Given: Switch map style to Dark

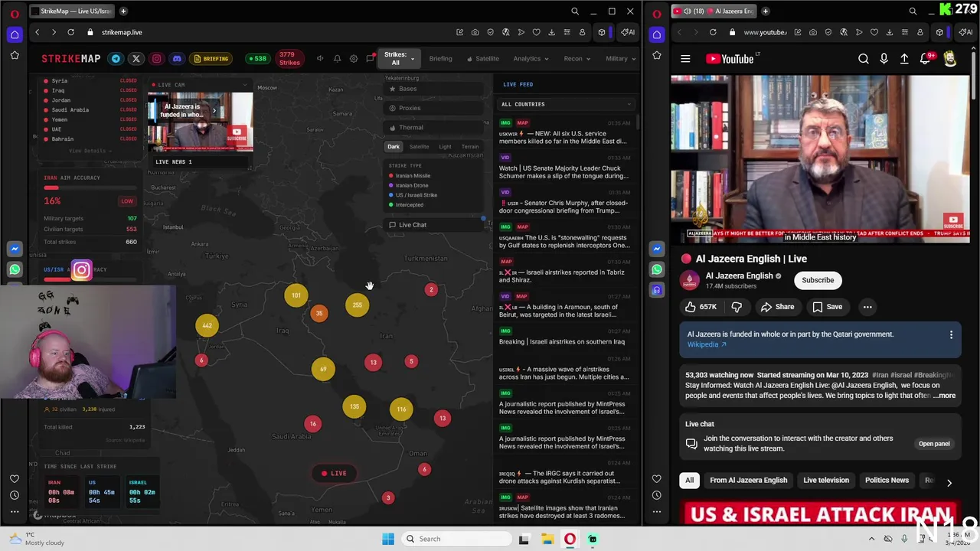Looking at the screenshot, I should [394, 147].
